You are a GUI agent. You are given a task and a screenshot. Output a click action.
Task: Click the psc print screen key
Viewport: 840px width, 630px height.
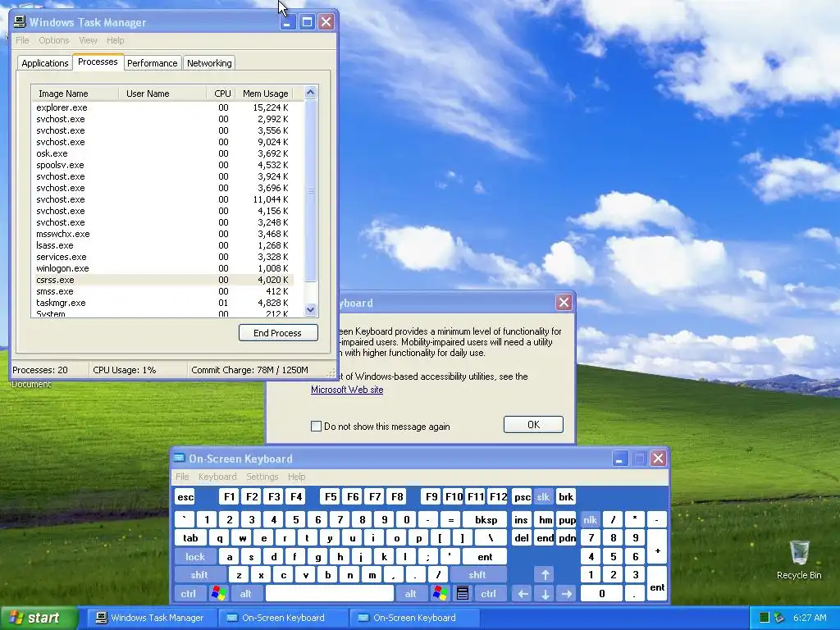[523, 497]
